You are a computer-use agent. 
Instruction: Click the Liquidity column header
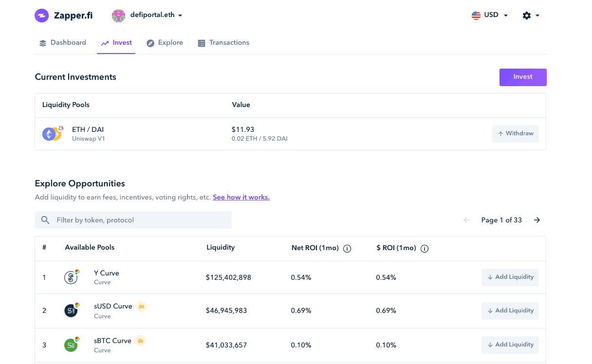click(x=221, y=247)
